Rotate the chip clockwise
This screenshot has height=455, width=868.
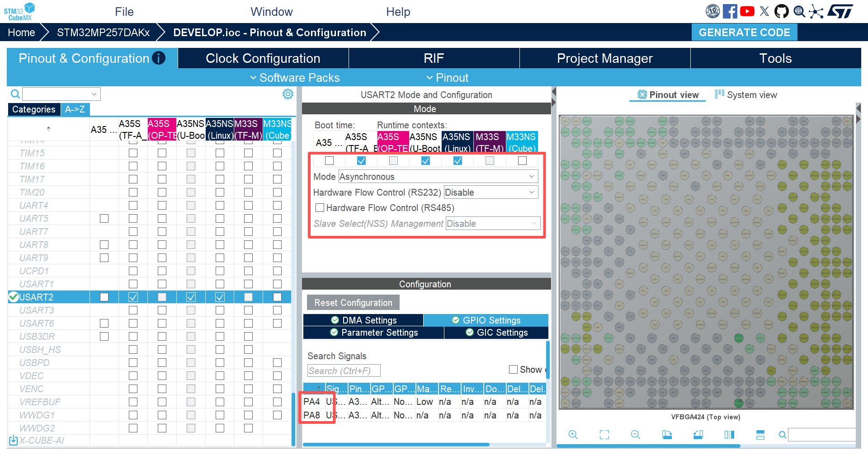[667, 435]
